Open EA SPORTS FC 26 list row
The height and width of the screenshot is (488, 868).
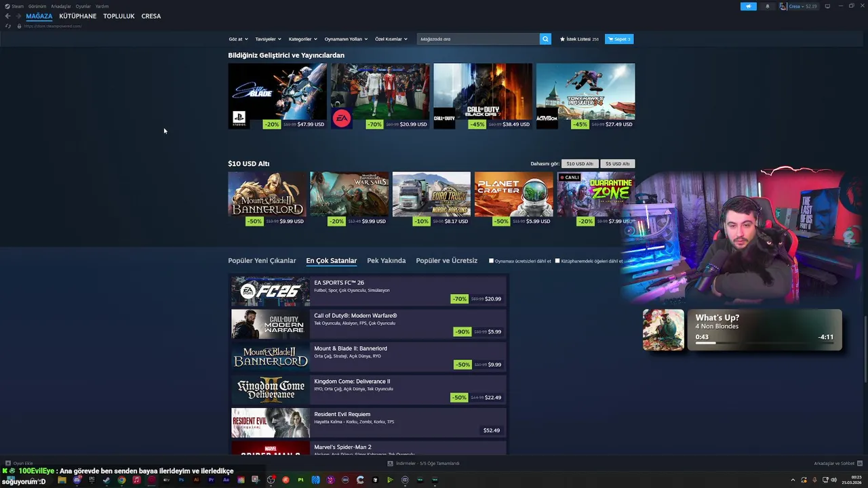pyautogui.click(x=369, y=291)
